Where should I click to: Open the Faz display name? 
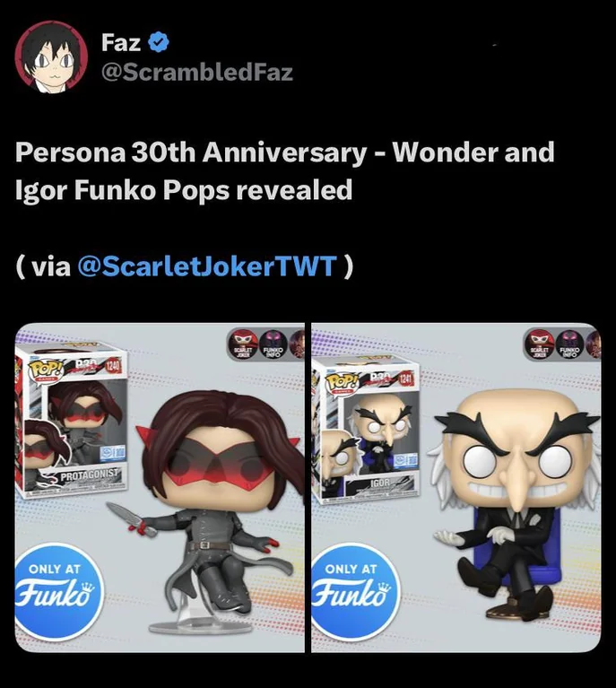pos(121,42)
